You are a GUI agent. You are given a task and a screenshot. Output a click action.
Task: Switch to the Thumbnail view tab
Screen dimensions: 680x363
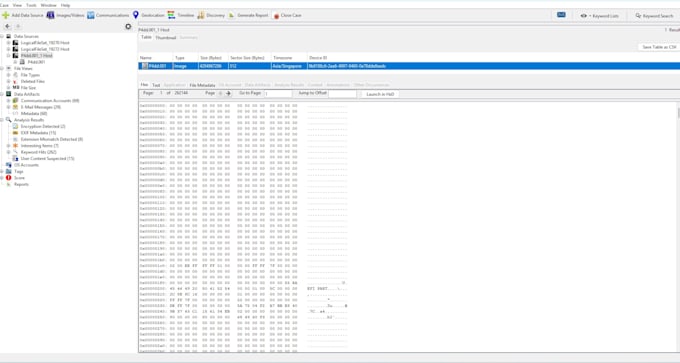(x=166, y=38)
